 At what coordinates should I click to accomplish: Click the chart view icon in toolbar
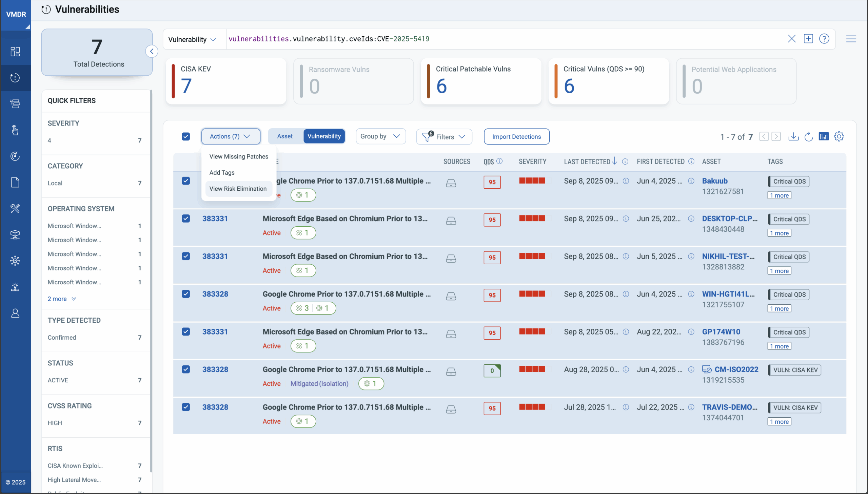point(824,137)
